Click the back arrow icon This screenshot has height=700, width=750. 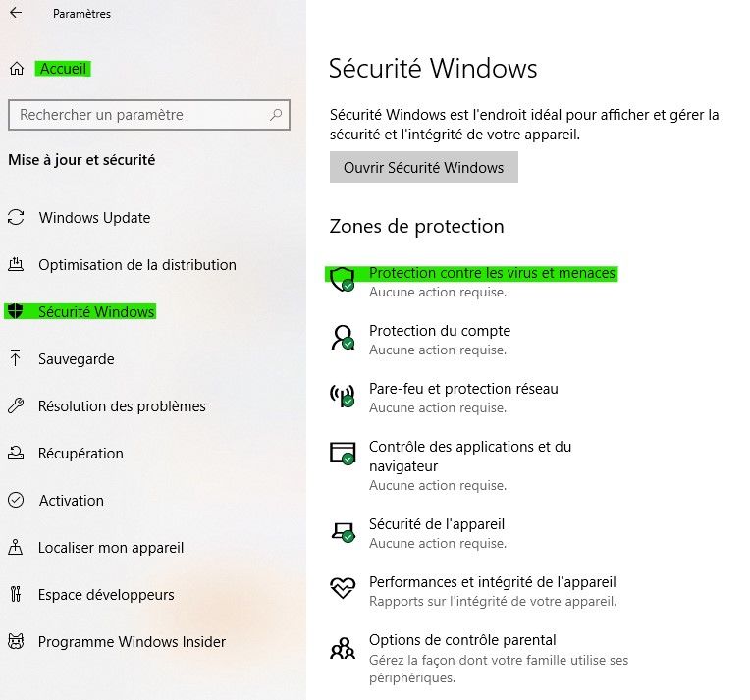(x=16, y=14)
